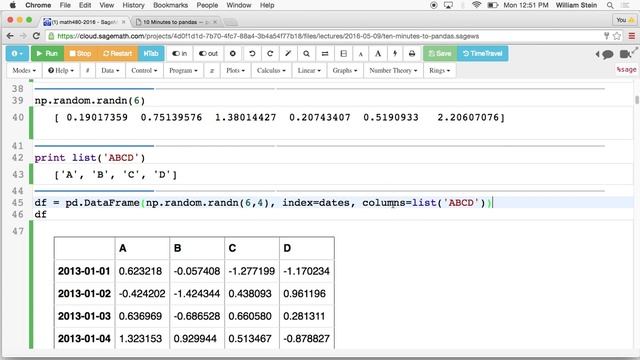This screenshot has width=640, height=360.
Task: Open Spotlight search in menu bar
Action: coord(610,5)
